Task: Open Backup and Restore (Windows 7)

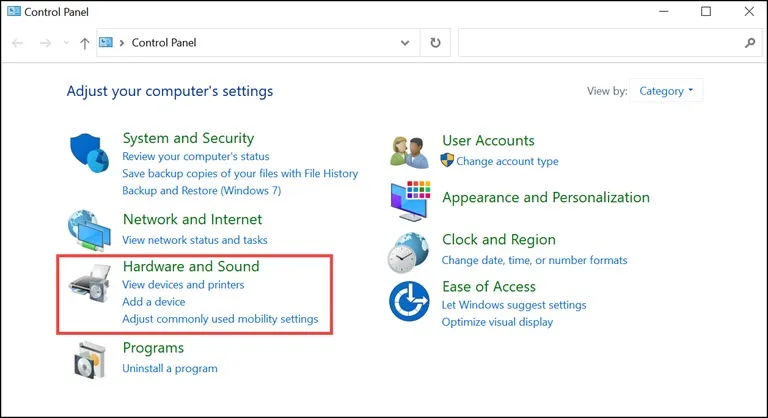Action: tap(201, 191)
